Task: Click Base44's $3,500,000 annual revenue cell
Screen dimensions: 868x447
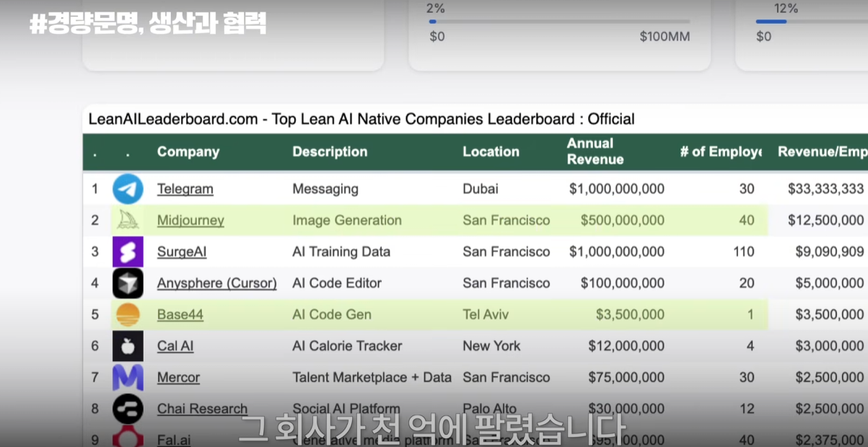Action: pos(631,314)
